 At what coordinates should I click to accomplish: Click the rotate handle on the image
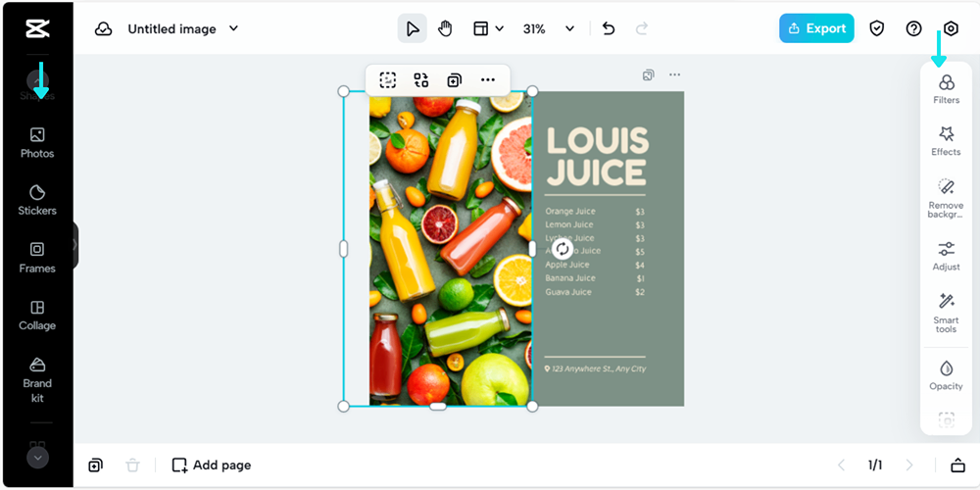[x=563, y=249]
